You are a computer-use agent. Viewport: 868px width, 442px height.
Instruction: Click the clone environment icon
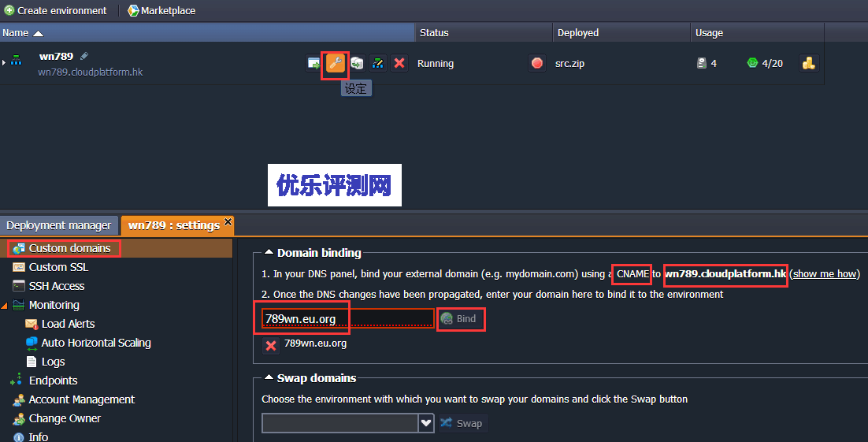pos(357,63)
